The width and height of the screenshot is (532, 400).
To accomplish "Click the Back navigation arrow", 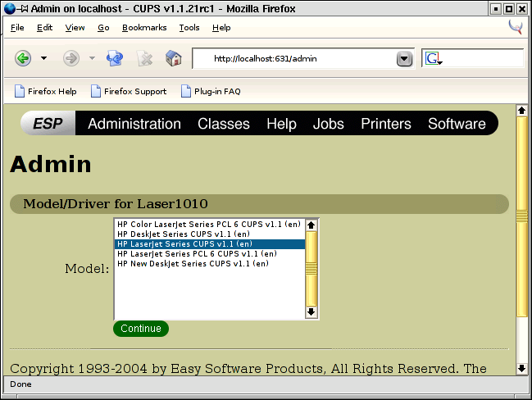I will click(x=23, y=58).
